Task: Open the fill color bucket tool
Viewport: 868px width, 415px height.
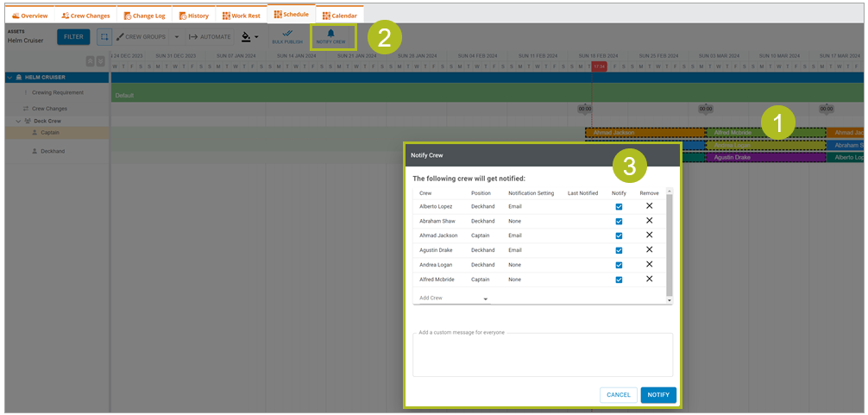Action: pyautogui.click(x=247, y=37)
